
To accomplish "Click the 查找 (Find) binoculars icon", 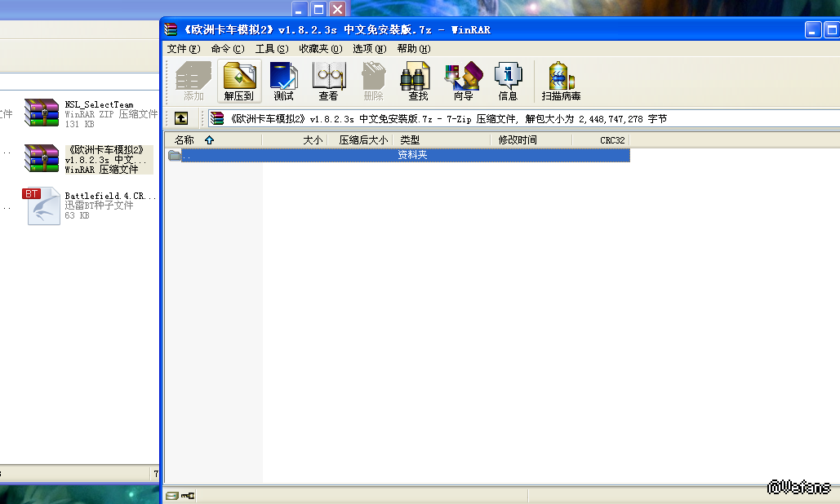I will tap(417, 82).
